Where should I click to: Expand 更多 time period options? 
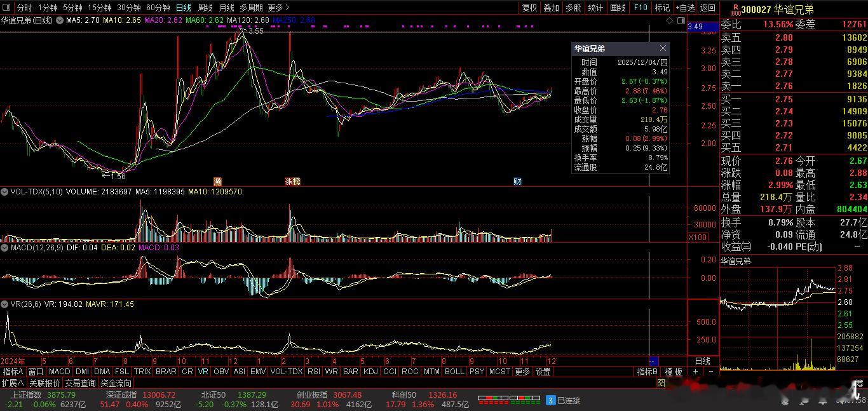(x=278, y=8)
